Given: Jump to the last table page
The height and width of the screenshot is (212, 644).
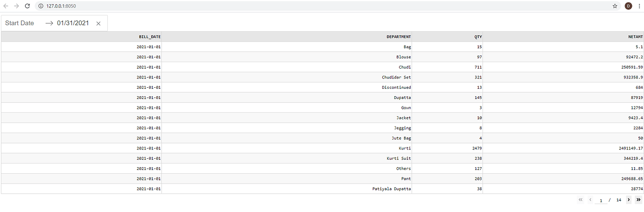Looking at the screenshot, I should coord(638,200).
